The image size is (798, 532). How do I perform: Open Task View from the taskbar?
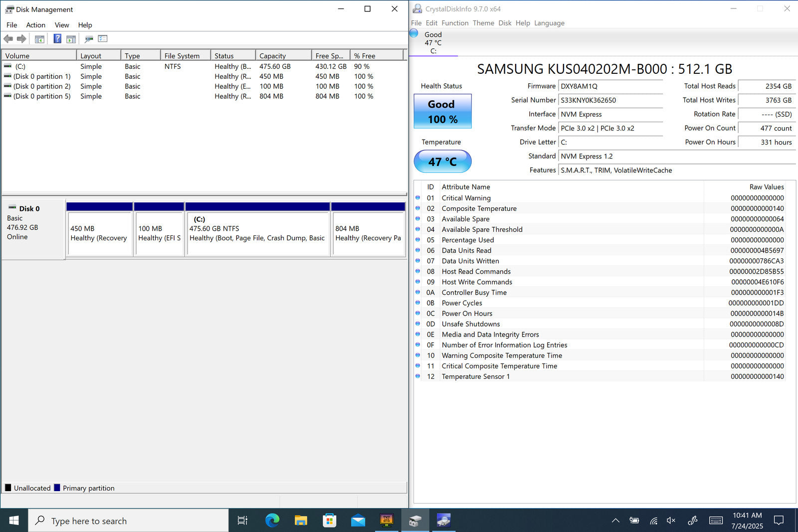tap(242, 521)
